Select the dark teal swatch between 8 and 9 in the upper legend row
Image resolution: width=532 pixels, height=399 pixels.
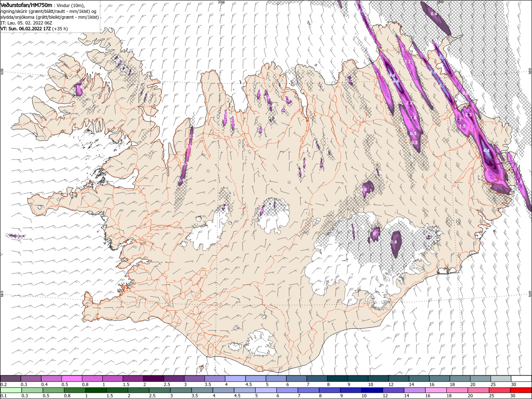(337, 379)
